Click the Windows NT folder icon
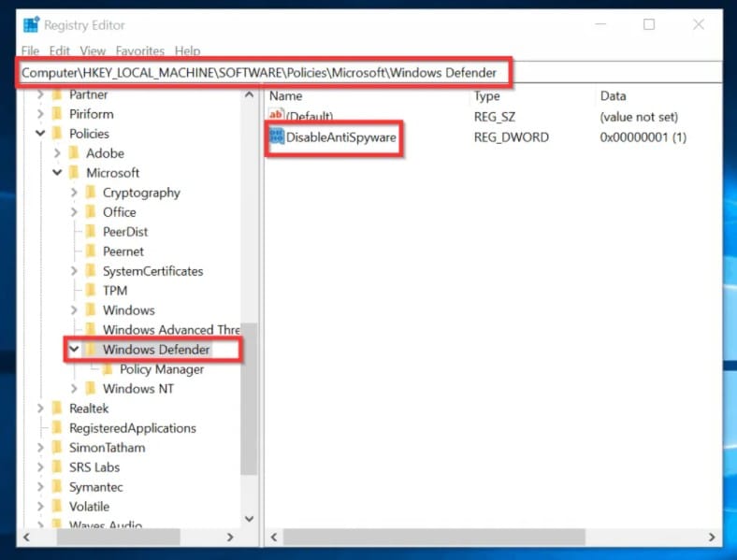 [91, 389]
